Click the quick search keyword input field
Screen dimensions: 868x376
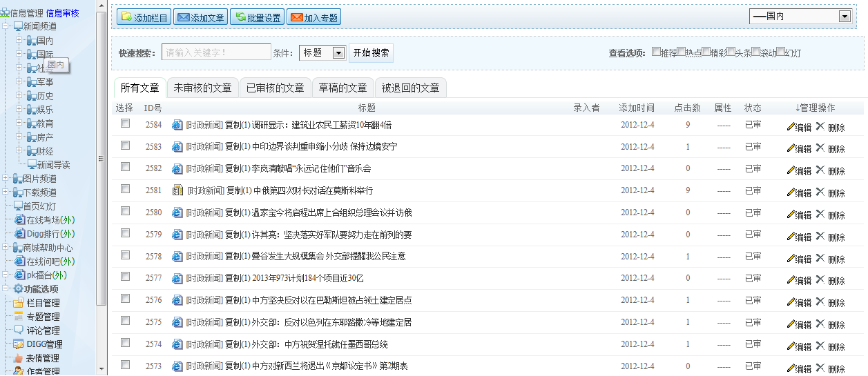(216, 52)
